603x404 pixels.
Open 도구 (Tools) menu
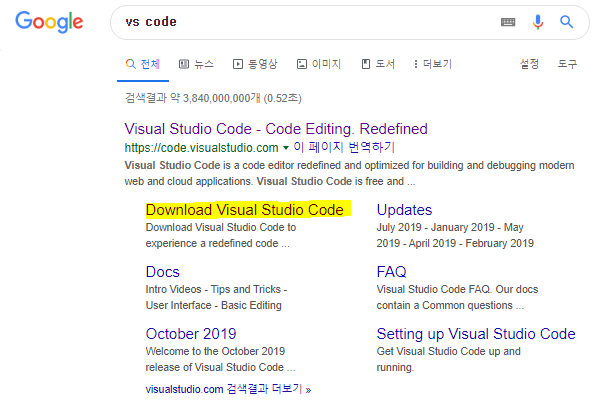(568, 64)
